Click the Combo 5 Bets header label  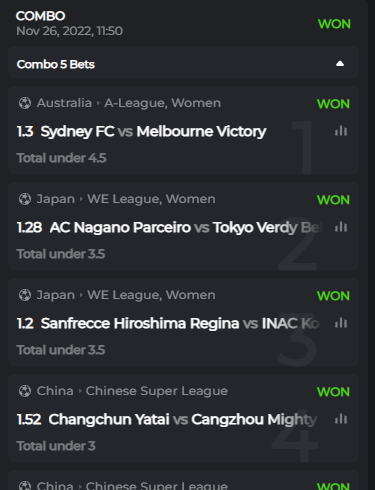coord(56,64)
